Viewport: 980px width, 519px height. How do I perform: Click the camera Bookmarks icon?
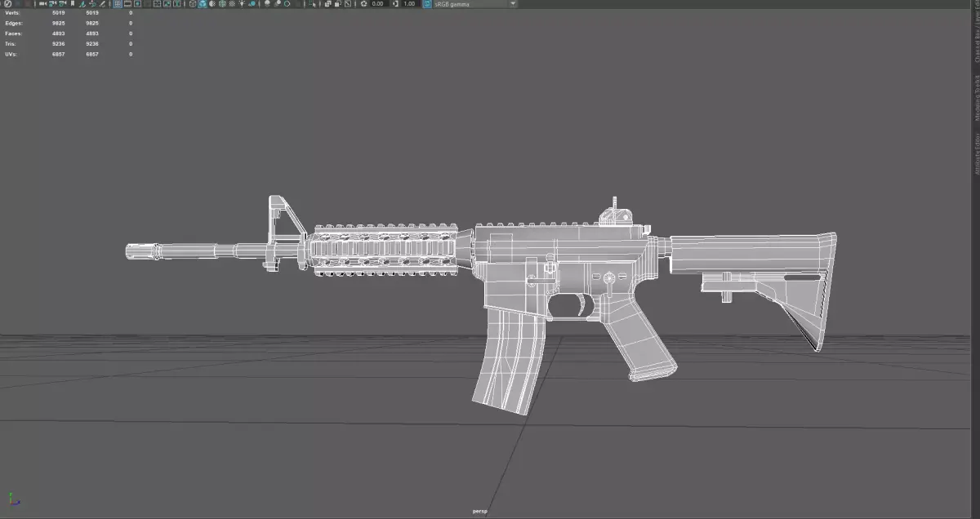tap(73, 4)
